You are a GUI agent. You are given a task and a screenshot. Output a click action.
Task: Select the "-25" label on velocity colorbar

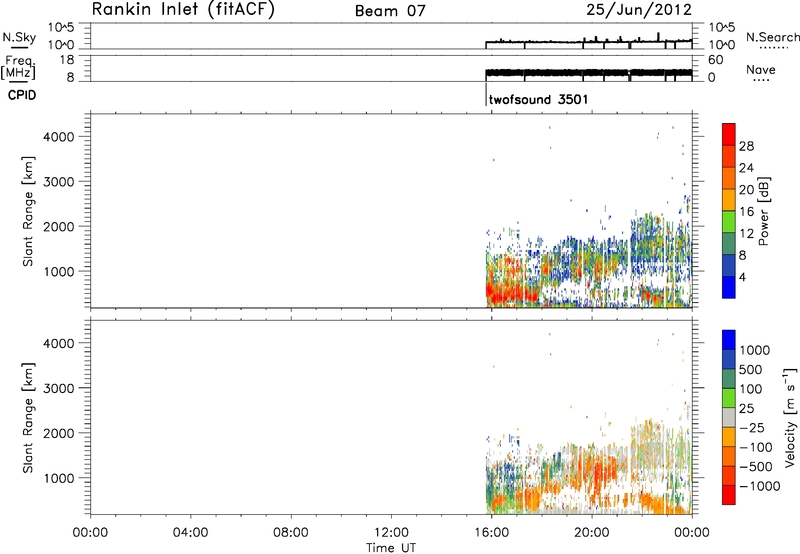point(751,428)
